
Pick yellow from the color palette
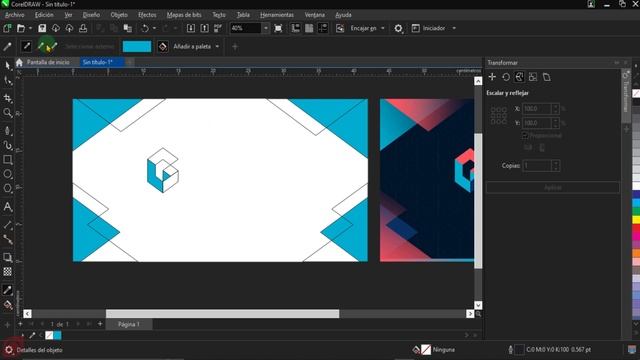[x=636, y=219]
